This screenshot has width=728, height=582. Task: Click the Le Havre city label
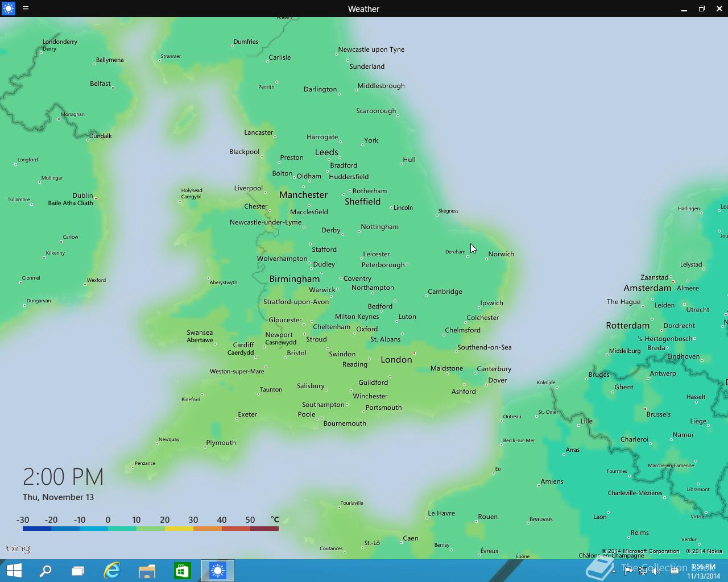[441, 513]
